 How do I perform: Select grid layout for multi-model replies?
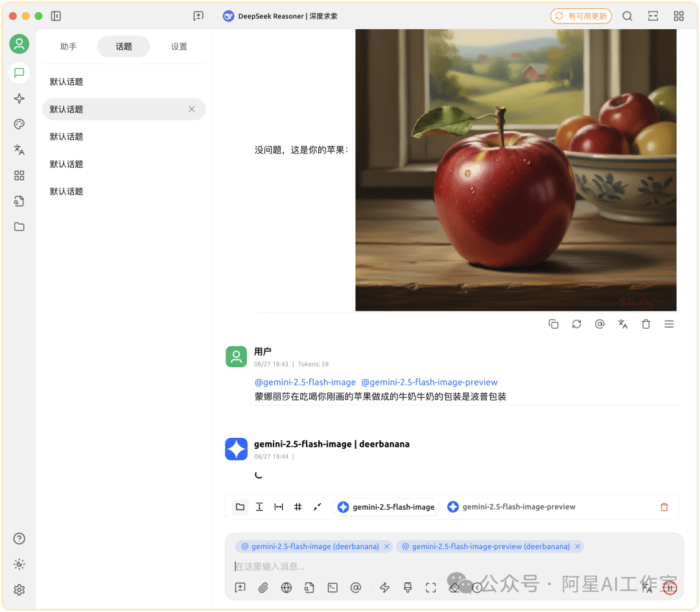(297, 506)
